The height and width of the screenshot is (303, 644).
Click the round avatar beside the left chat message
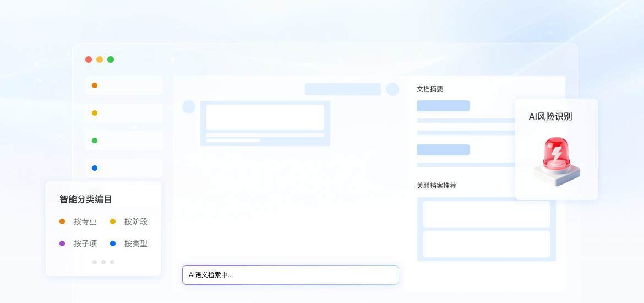188,107
